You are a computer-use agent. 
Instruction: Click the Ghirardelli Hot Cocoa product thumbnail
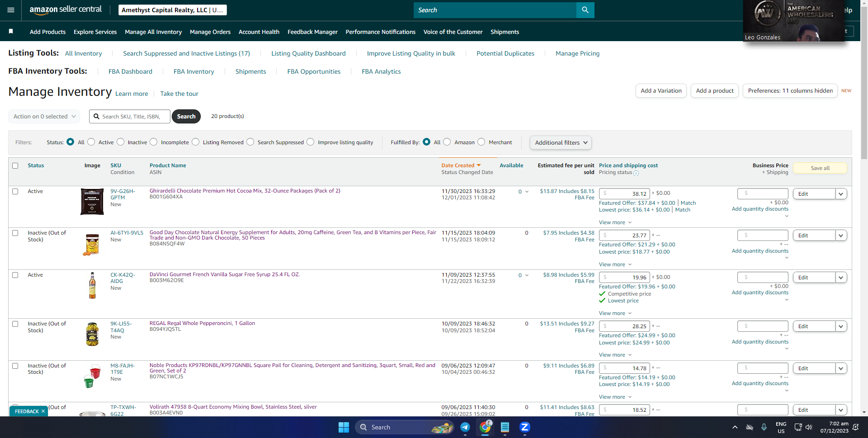point(92,202)
